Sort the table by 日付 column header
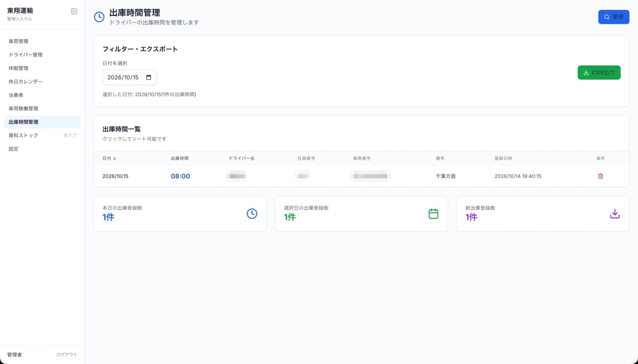Viewport: 638px width, 364px height. point(109,159)
